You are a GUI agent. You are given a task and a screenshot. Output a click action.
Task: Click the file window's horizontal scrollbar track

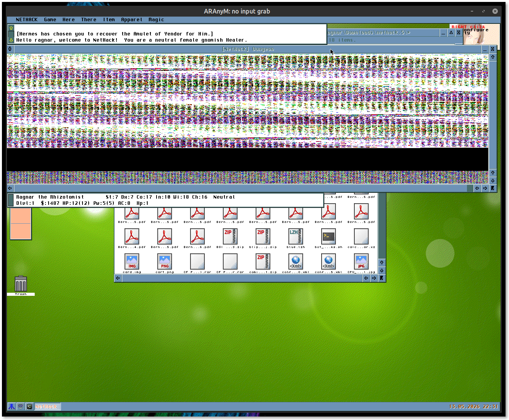tap(242, 278)
